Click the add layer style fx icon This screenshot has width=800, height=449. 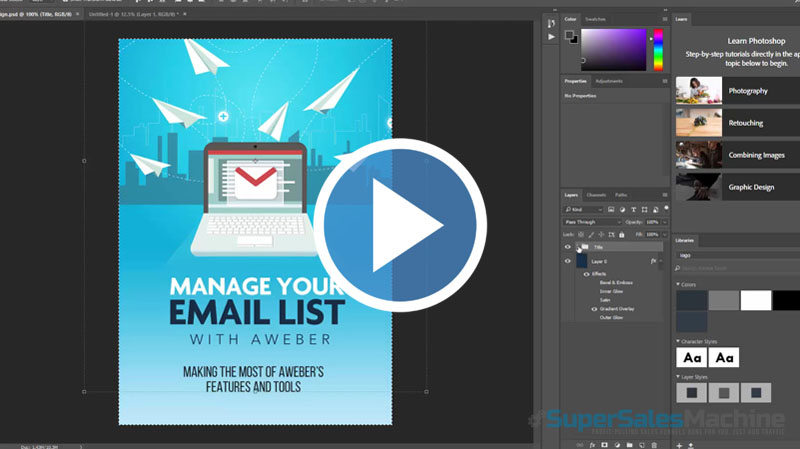(x=592, y=443)
